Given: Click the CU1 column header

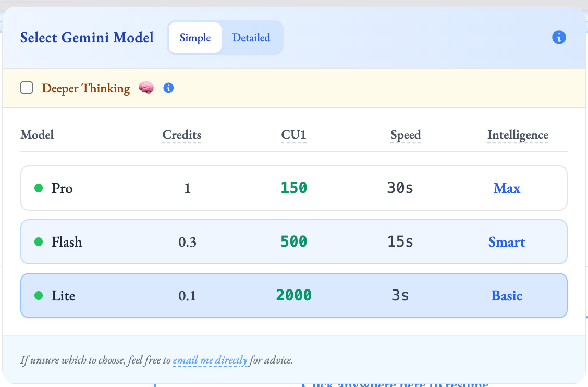Looking at the screenshot, I should point(293,135).
